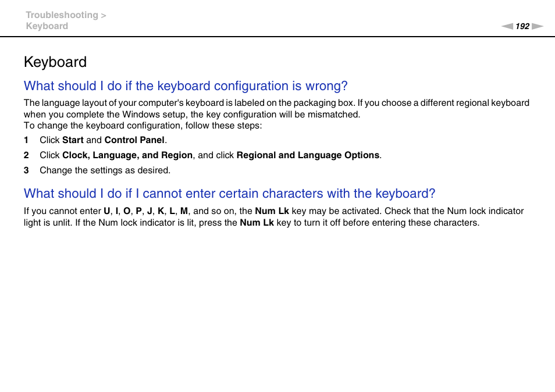Expand the cannot enter characters question heading
This screenshot has height=392, width=555.
coord(229,194)
